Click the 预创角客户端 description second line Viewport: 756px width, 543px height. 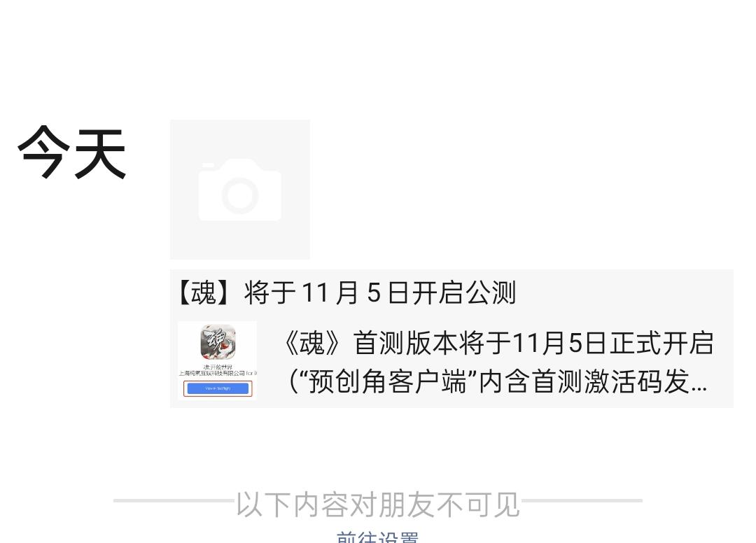click(498, 382)
